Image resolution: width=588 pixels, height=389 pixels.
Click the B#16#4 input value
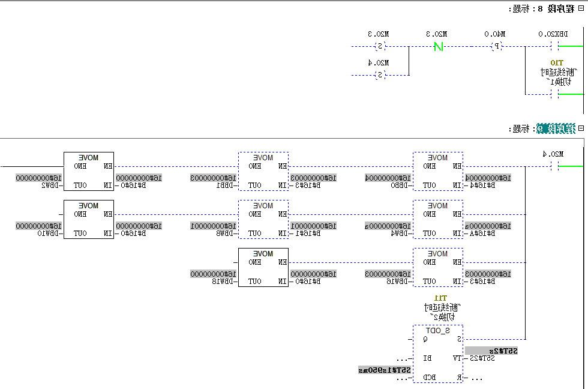482,185
